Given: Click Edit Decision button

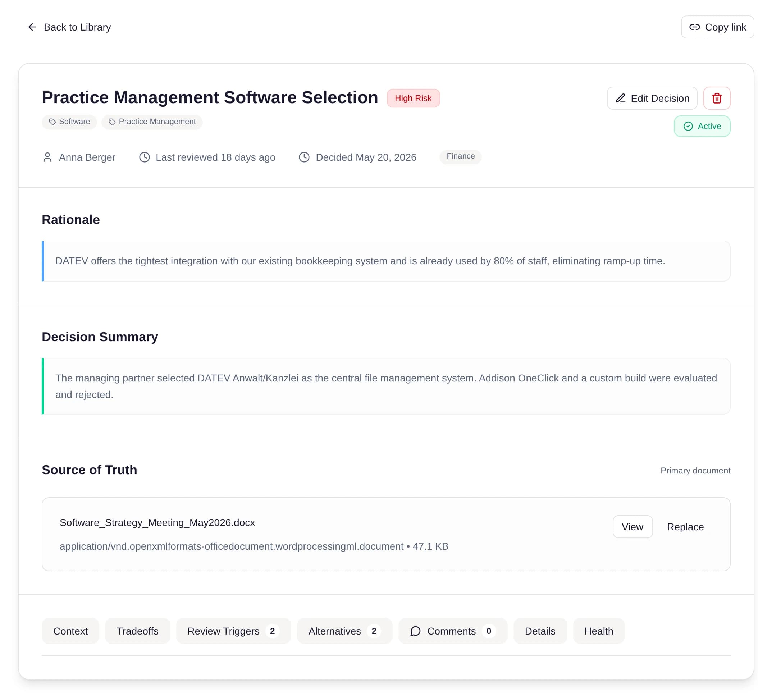Looking at the screenshot, I should pos(652,99).
